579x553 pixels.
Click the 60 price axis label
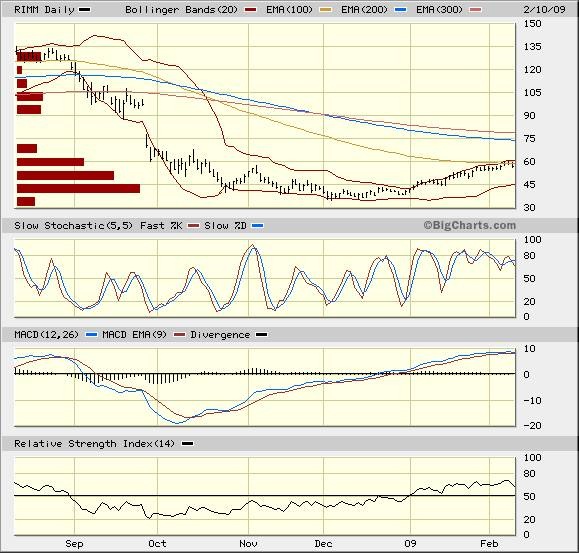click(x=530, y=161)
